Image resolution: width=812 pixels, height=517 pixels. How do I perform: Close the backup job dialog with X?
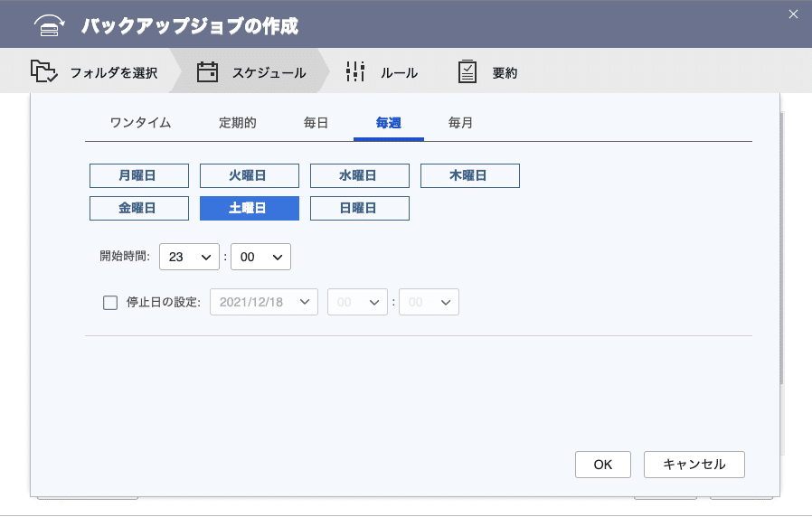(793, 14)
